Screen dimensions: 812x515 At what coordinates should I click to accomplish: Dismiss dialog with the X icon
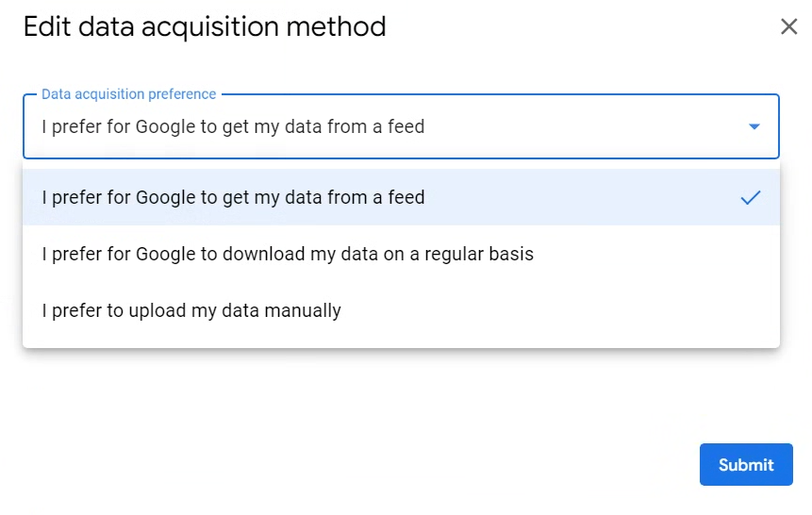tap(788, 26)
